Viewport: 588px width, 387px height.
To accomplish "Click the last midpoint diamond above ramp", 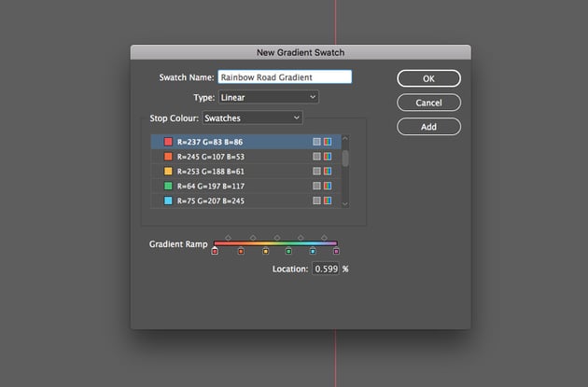I will (x=324, y=238).
